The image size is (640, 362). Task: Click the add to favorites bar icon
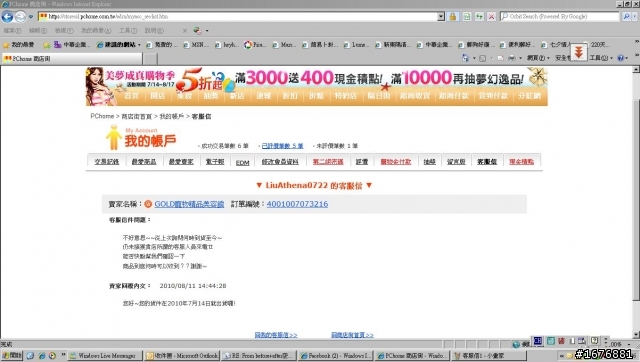pyautogui.click(x=47, y=45)
